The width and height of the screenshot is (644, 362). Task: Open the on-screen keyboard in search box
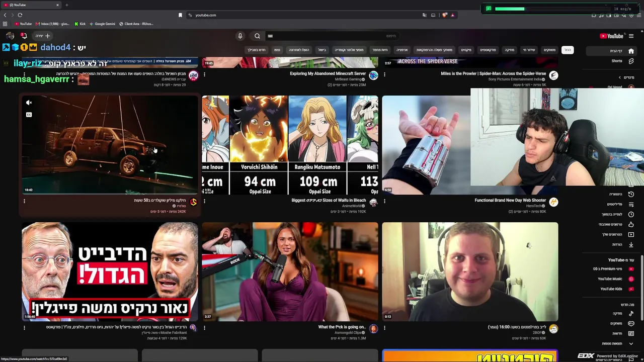270,36
